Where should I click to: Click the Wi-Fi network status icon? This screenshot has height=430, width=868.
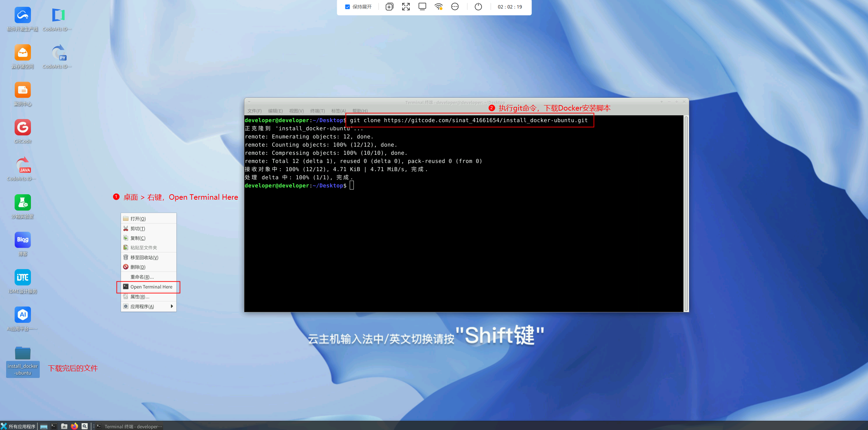(x=438, y=7)
